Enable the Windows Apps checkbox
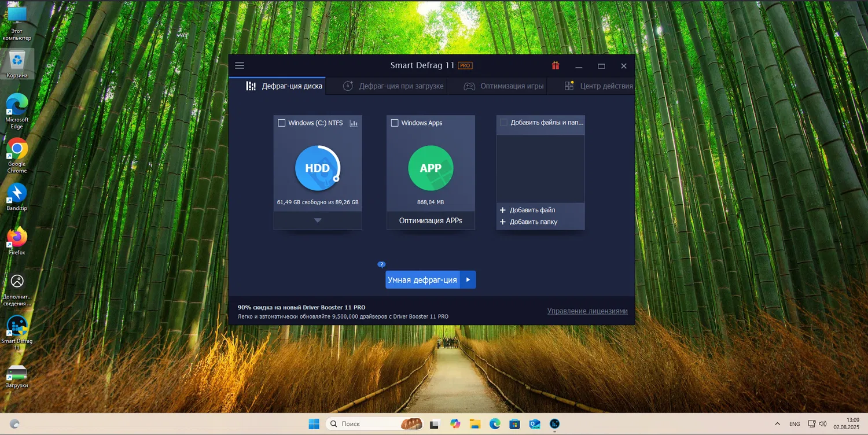 (x=395, y=123)
